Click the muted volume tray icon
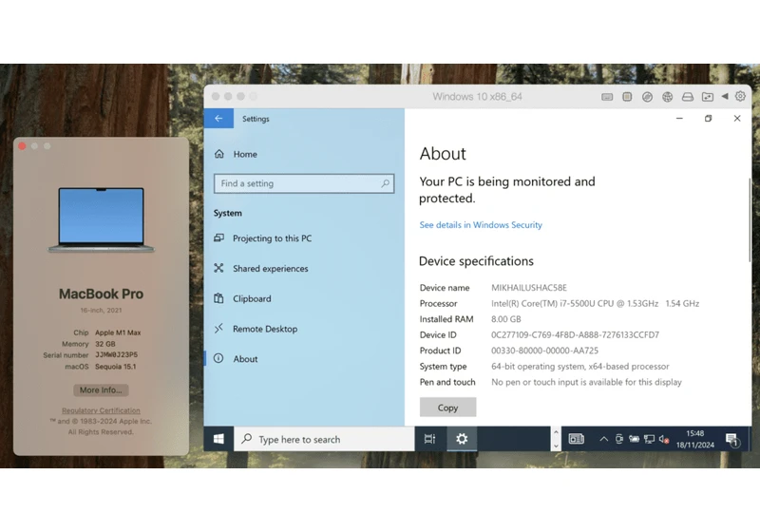Screen dimensions: 760x532 (x=664, y=439)
